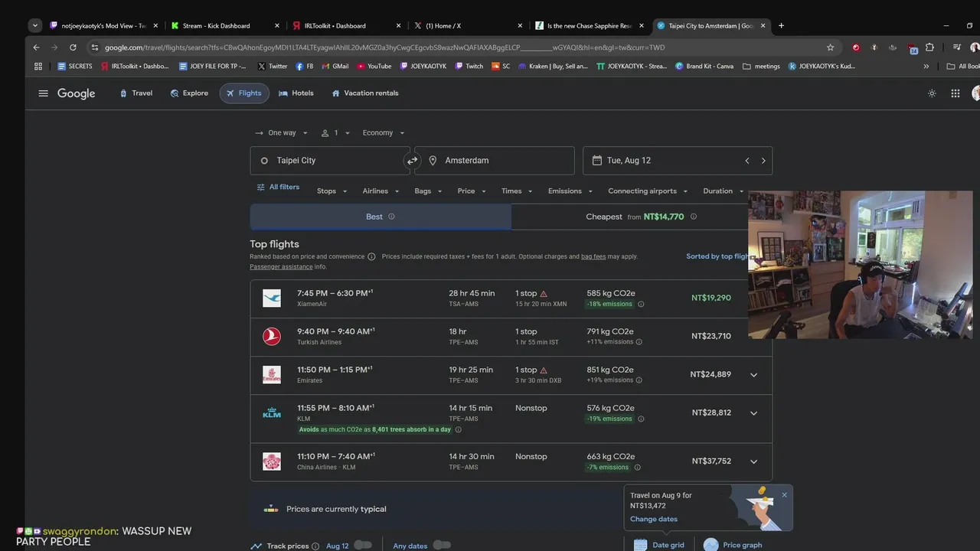Go to Hotels tab

tap(296, 93)
